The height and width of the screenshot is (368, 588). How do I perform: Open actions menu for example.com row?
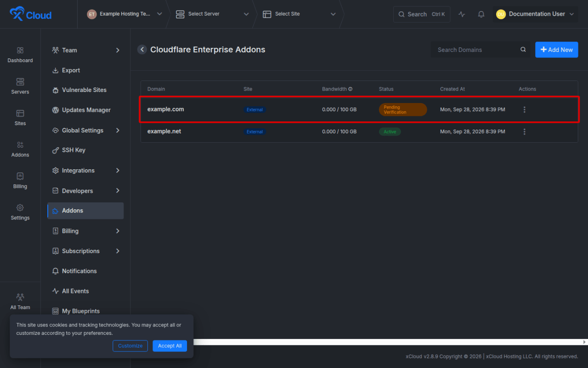tap(524, 109)
